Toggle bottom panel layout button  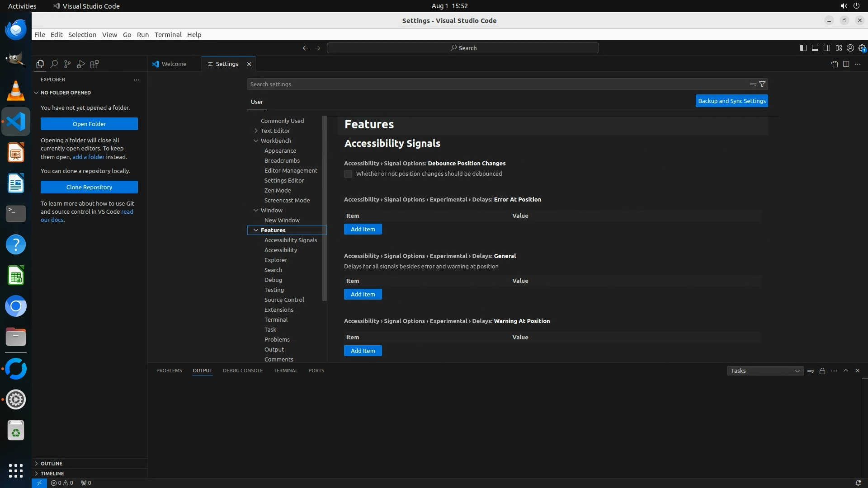(x=815, y=48)
